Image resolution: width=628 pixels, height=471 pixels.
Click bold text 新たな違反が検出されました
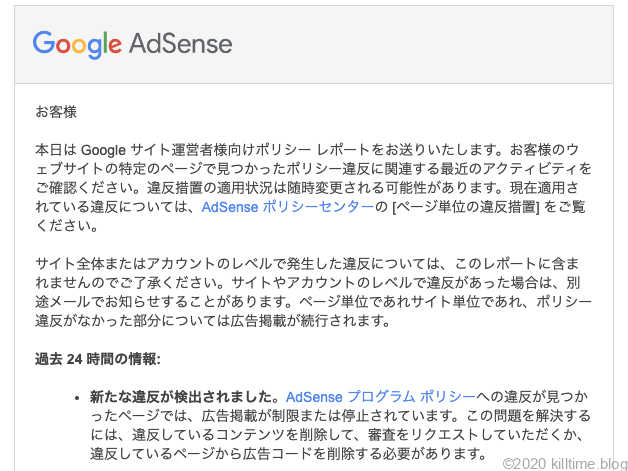pos(186,397)
